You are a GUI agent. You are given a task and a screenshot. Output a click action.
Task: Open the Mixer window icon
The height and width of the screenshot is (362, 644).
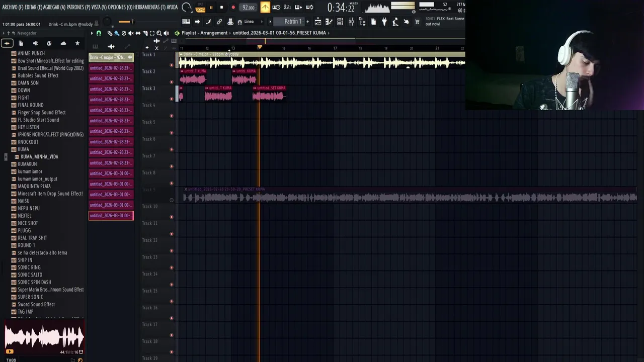pyautogui.click(x=351, y=22)
